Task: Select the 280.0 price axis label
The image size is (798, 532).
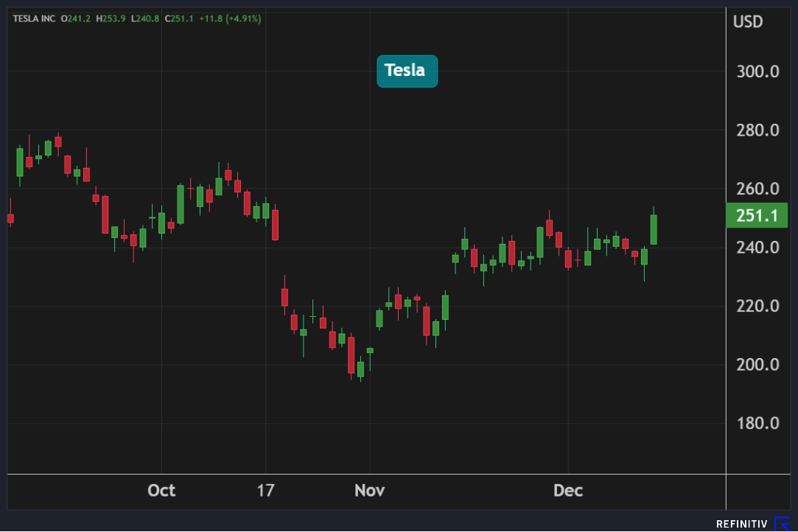Action: coord(757,130)
